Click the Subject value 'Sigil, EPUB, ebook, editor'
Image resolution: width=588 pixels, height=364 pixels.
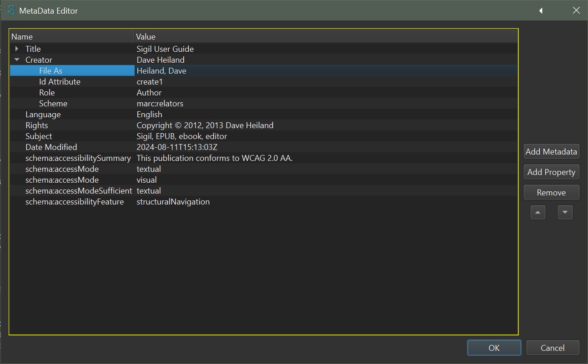[x=182, y=136]
